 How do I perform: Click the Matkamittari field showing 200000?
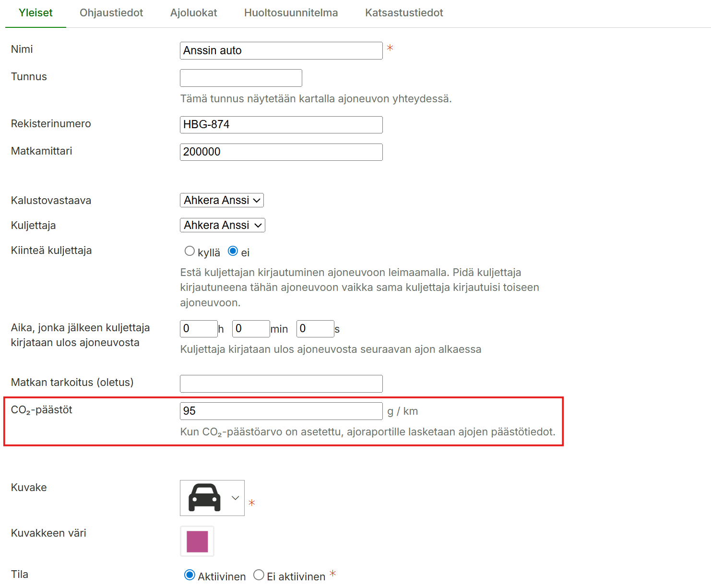281,152
